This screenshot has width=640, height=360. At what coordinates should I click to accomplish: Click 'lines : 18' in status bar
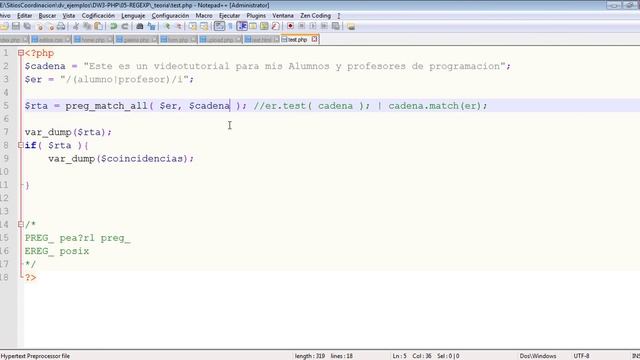click(x=342, y=356)
